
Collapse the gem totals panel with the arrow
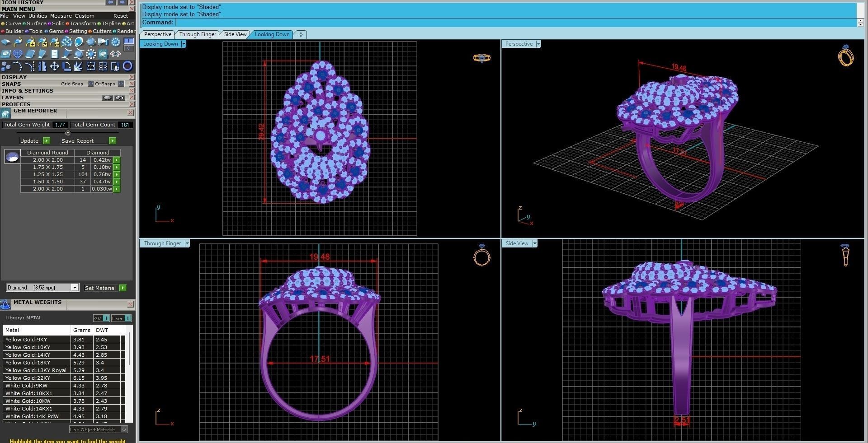(68, 133)
